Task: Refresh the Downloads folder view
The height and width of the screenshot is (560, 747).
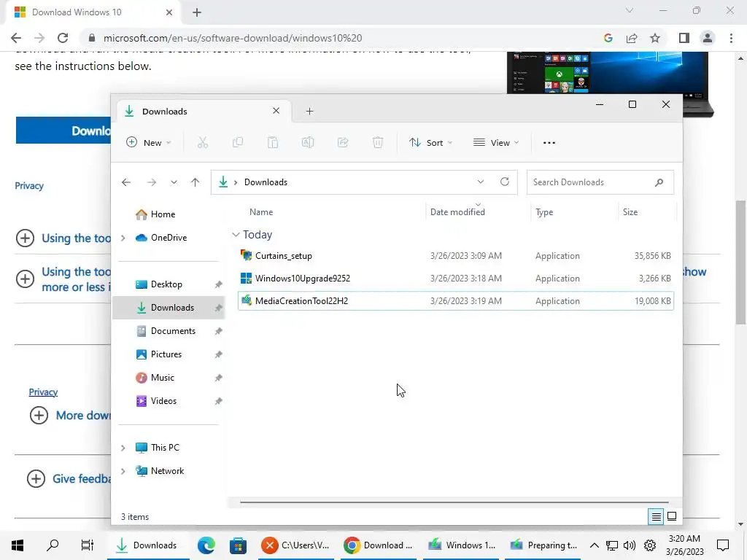Action: click(505, 182)
